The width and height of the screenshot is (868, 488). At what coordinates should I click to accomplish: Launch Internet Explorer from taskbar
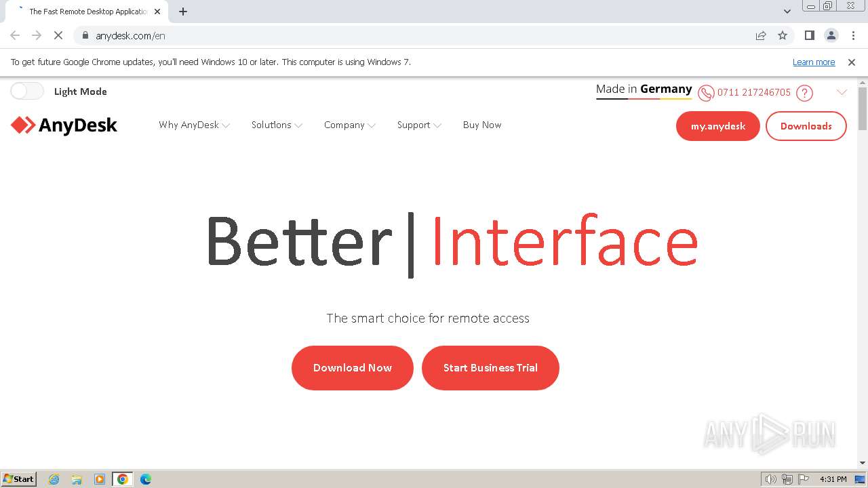click(x=54, y=479)
